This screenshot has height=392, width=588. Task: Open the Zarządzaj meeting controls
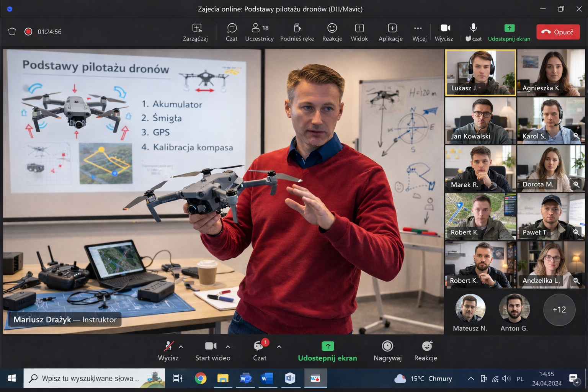point(196,32)
